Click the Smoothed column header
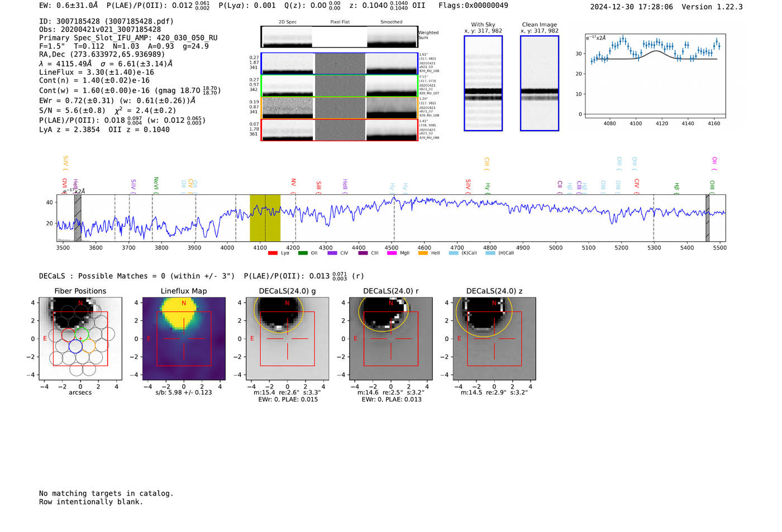Image resolution: width=782 pixels, height=532 pixels. pos(392,22)
